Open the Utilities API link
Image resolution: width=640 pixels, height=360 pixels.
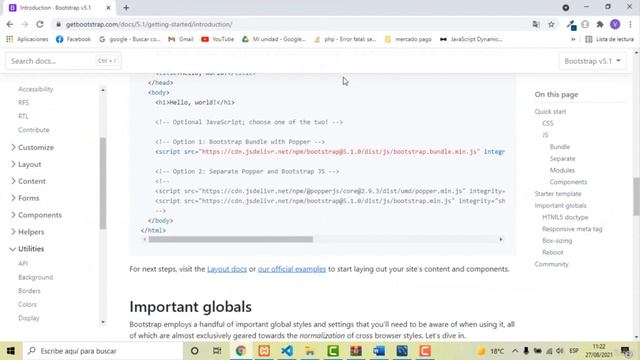tap(23, 263)
